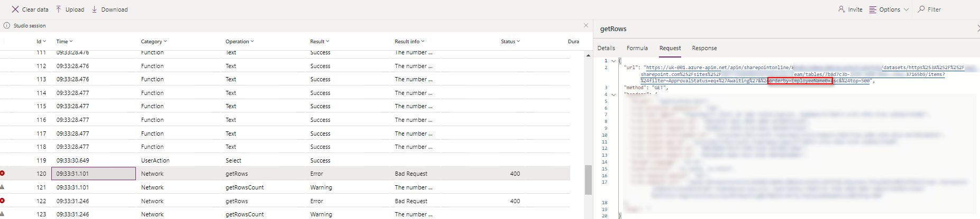Viewport: 980px width, 219px height.
Task: Click the Studio session info icon
Action: click(7, 25)
